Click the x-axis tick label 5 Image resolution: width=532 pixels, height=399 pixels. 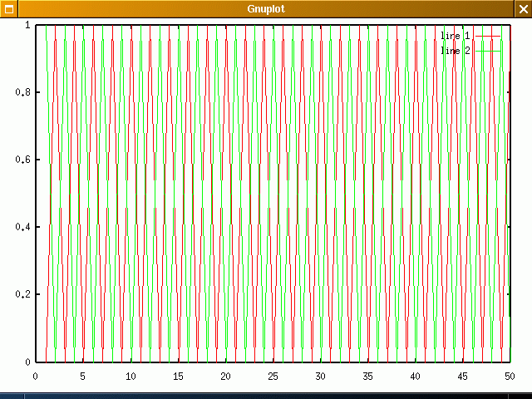[x=82, y=376]
